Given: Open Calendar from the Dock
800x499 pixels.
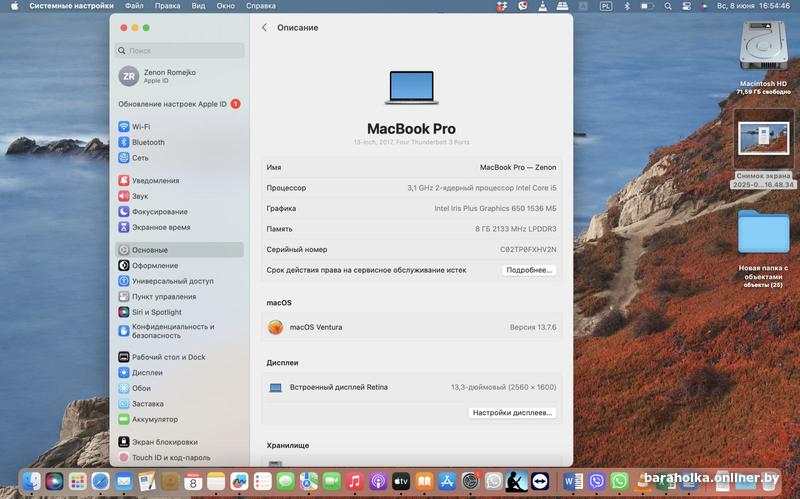Looking at the screenshot, I should coord(193,481).
